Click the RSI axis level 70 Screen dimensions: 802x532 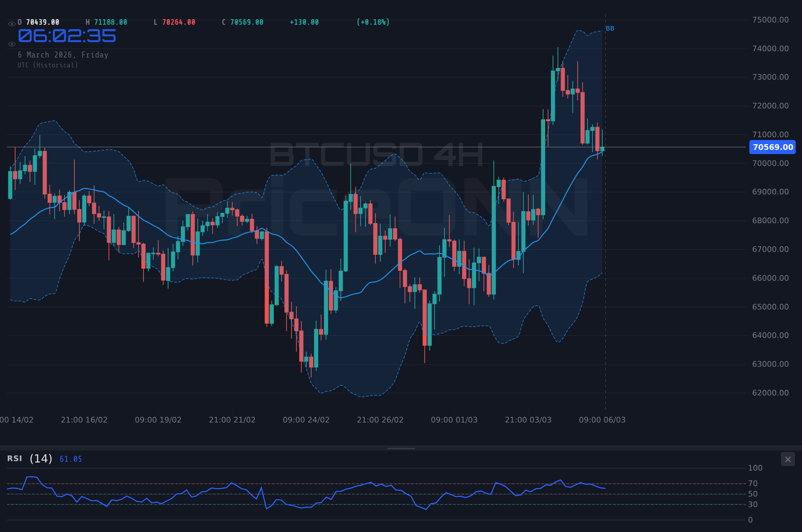point(753,483)
